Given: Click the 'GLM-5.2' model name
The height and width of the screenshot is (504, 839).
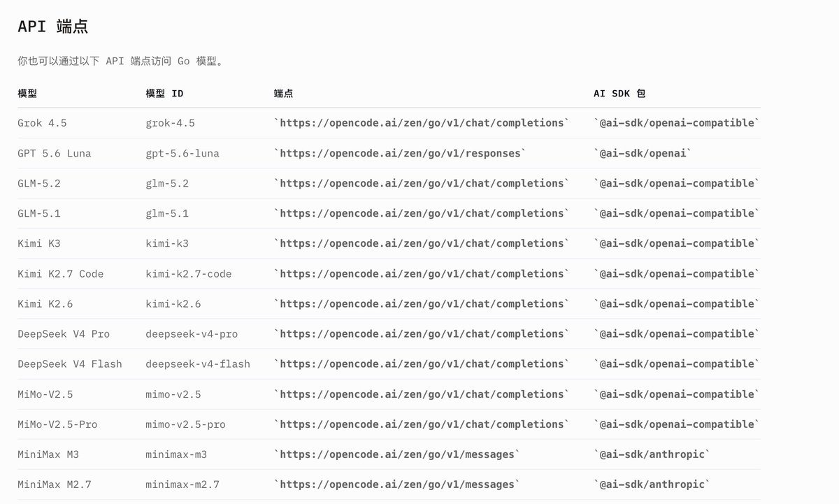Looking at the screenshot, I should click(39, 183).
